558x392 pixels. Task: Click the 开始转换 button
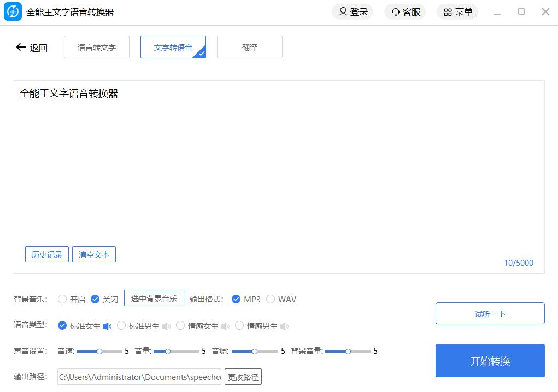490,361
